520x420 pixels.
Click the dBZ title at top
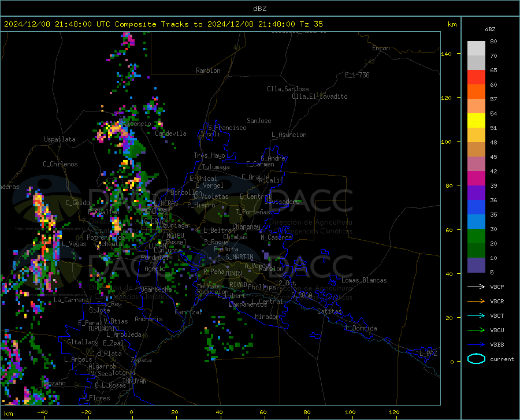click(x=259, y=9)
